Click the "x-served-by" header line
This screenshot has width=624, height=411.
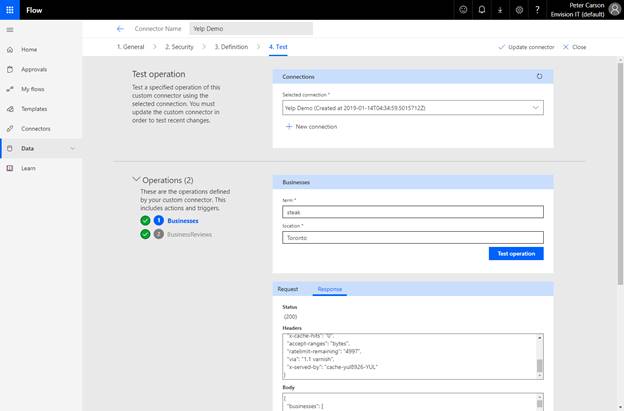tap(332, 367)
